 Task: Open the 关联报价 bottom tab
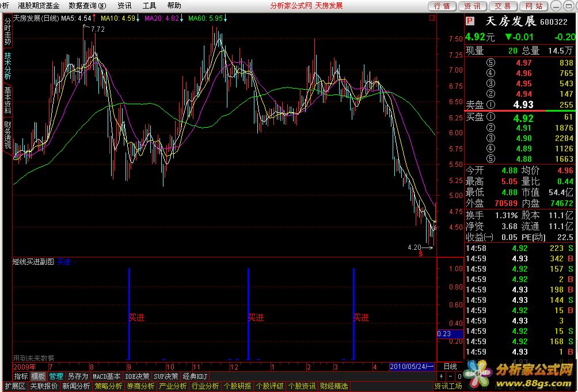pos(44,386)
